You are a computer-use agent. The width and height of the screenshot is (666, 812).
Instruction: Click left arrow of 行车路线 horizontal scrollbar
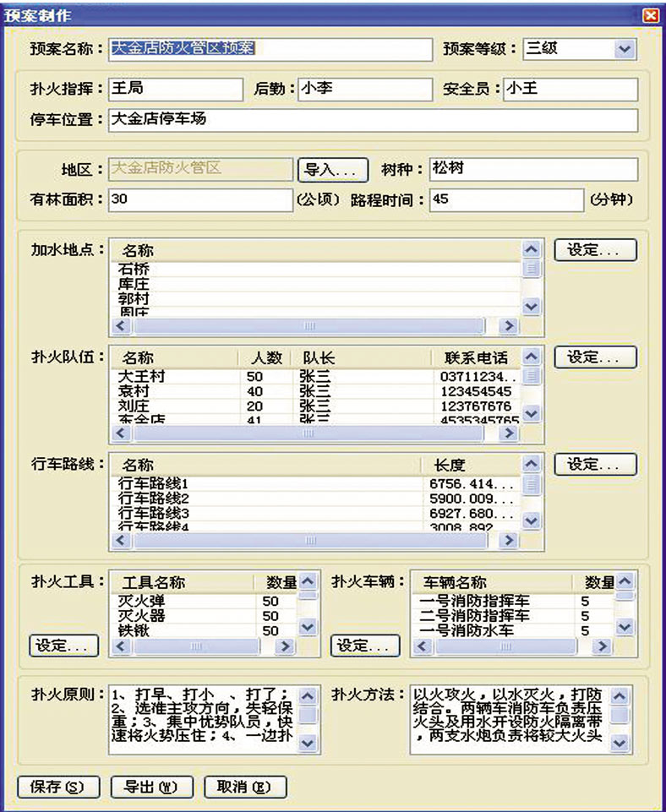tap(121, 540)
